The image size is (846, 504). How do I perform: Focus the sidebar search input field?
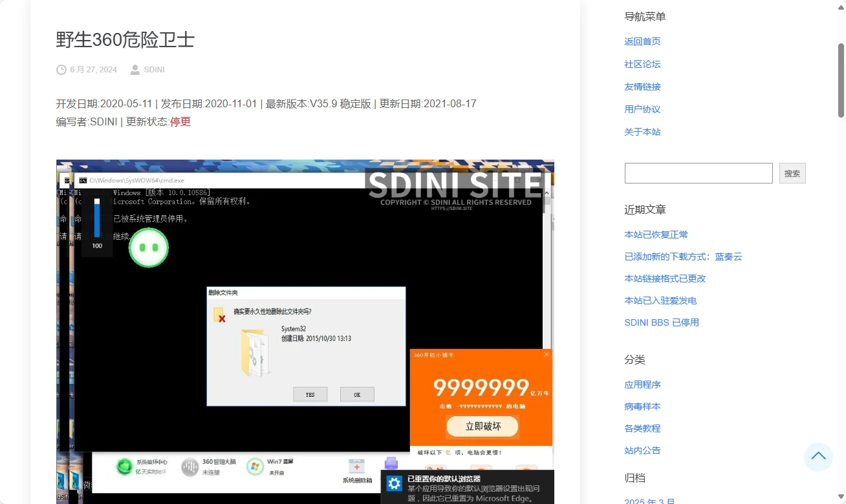[699, 173]
